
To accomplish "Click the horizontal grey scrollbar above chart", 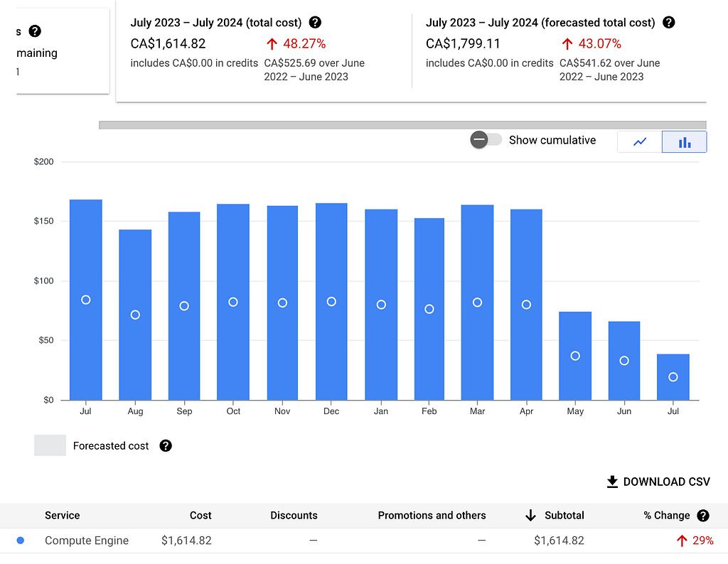I will (402, 125).
